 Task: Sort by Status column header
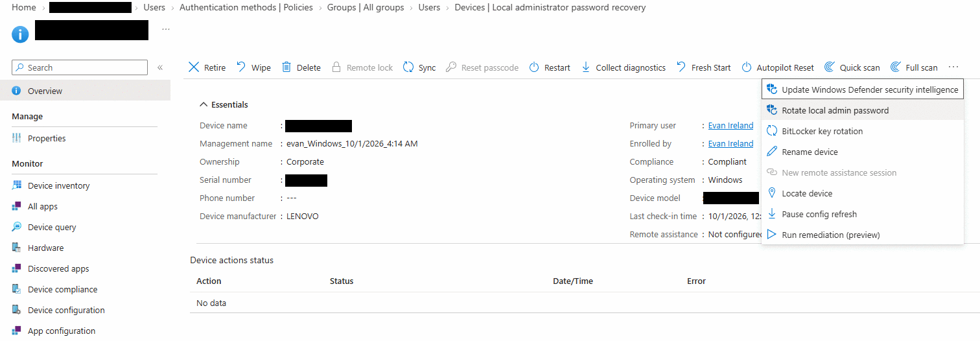pyautogui.click(x=342, y=281)
